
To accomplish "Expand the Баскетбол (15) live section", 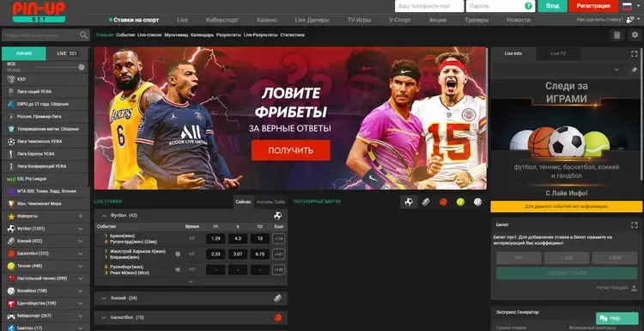I will click(104, 317).
